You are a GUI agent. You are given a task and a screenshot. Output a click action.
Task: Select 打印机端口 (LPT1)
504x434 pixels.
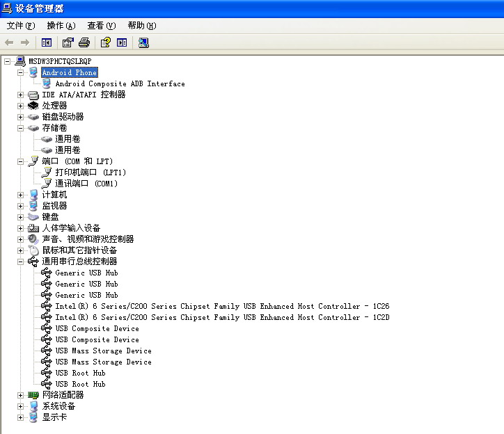coord(90,172)
